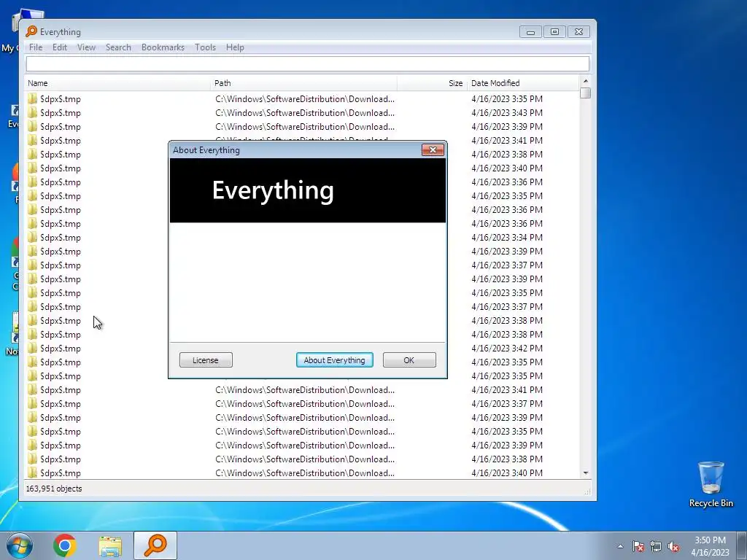Select SdpxS.tmp name in the 3:43 PM row
This screenshot has height=560, width=747.
61,113
